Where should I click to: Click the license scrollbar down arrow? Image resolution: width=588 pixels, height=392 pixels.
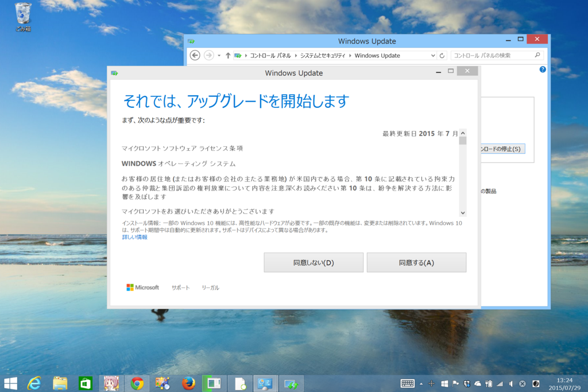coord(463,213)
